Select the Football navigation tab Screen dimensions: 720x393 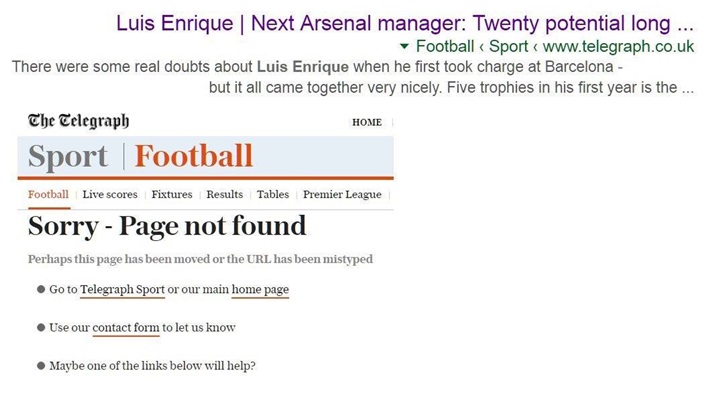[x=48, y=194]
